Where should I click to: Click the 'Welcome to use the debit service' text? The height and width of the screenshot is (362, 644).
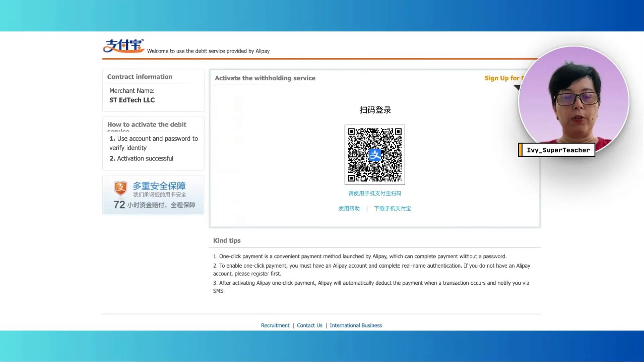pos(208,51)
